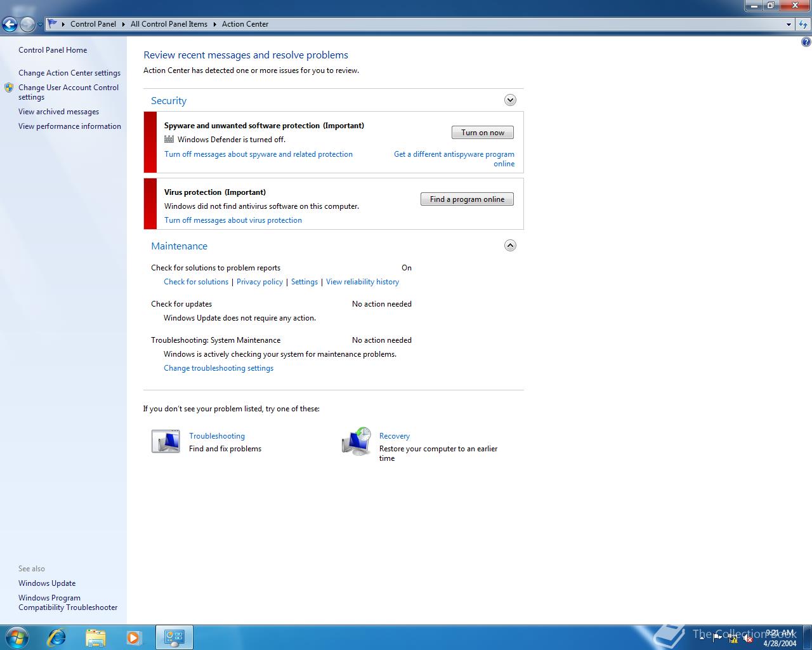This screenshot has height=650, width=812.
Task: Click the Show desktop button
Action: 807,637
